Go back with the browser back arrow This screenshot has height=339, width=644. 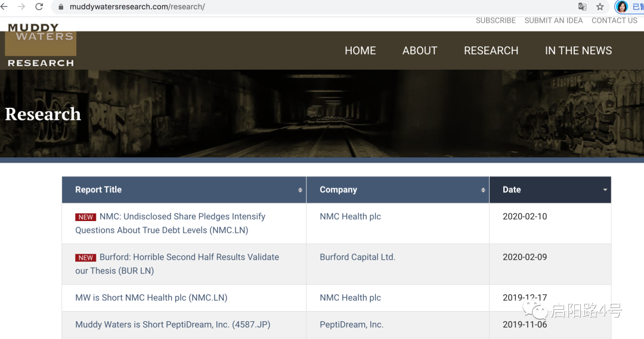pos(4,7)
